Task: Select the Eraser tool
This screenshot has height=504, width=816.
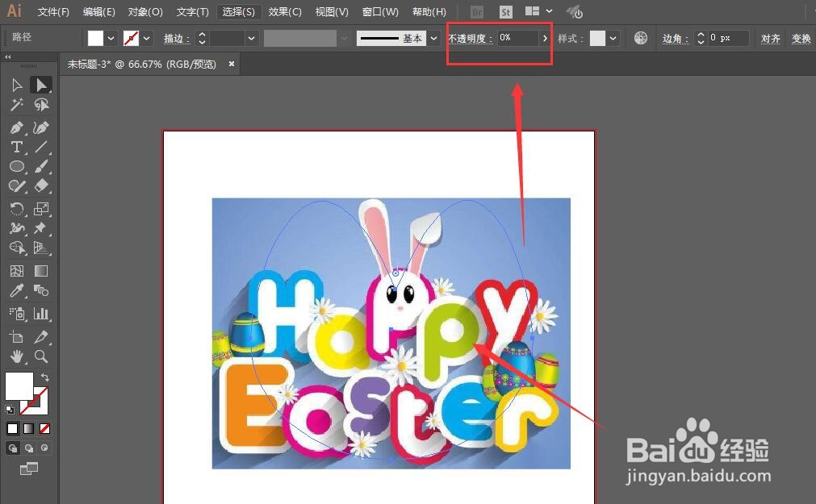Action: click(x=41, y=185)
